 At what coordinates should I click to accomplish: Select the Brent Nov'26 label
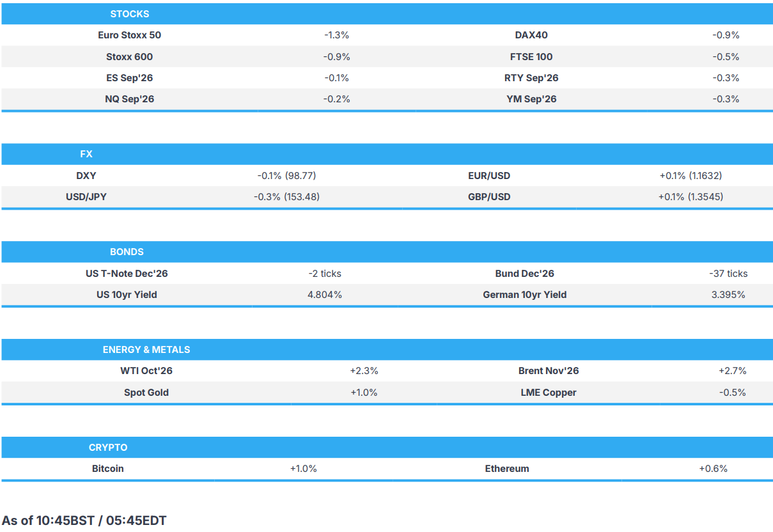click(x=549, y=370)
